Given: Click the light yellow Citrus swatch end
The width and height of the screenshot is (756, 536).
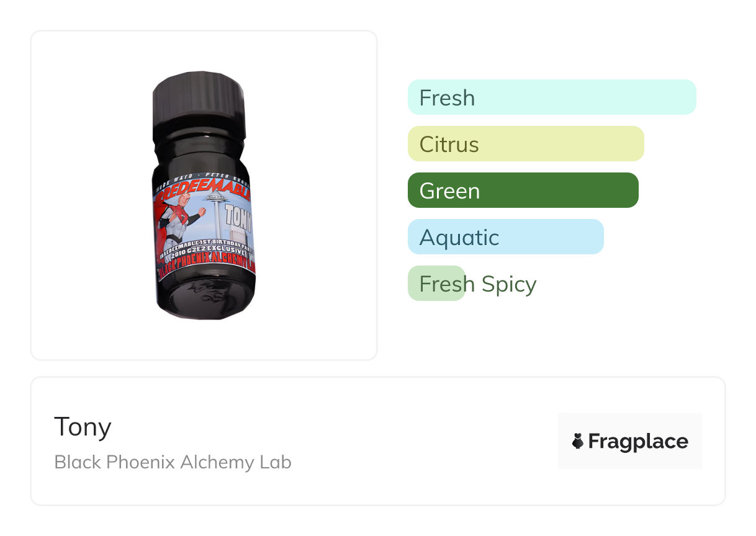Looking at the screenshot, I should [630, 144].
